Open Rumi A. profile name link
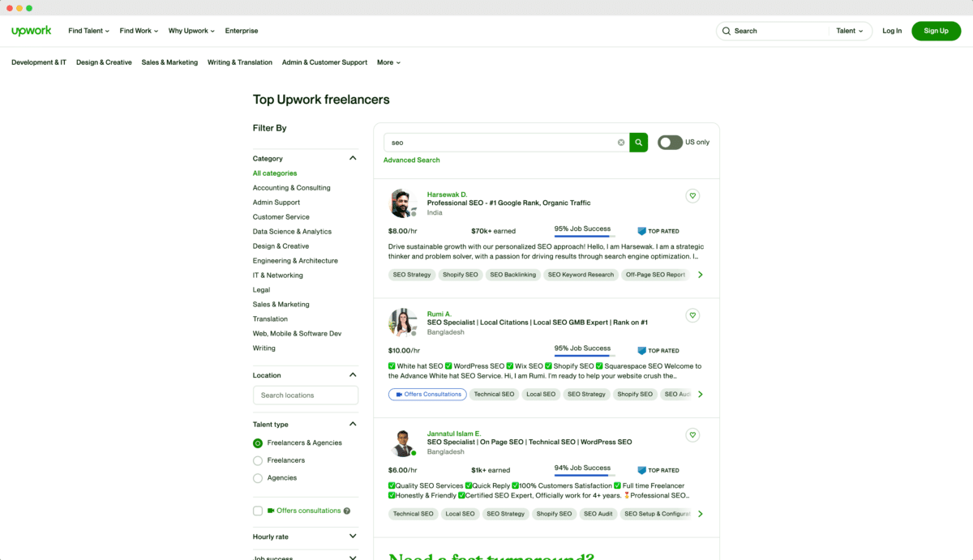Screen dimensions: 973x560 (439, 314)
